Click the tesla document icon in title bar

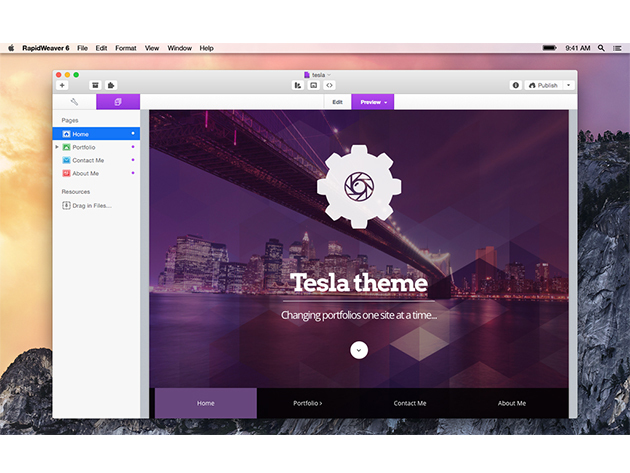[307, 75]
